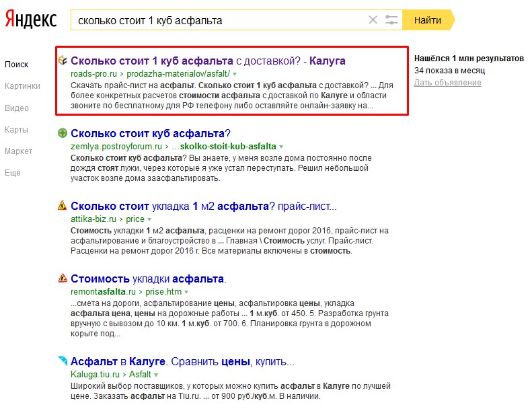532x413 pixels.
Task: Switch to Картинки section
Action: coord(22,86)
